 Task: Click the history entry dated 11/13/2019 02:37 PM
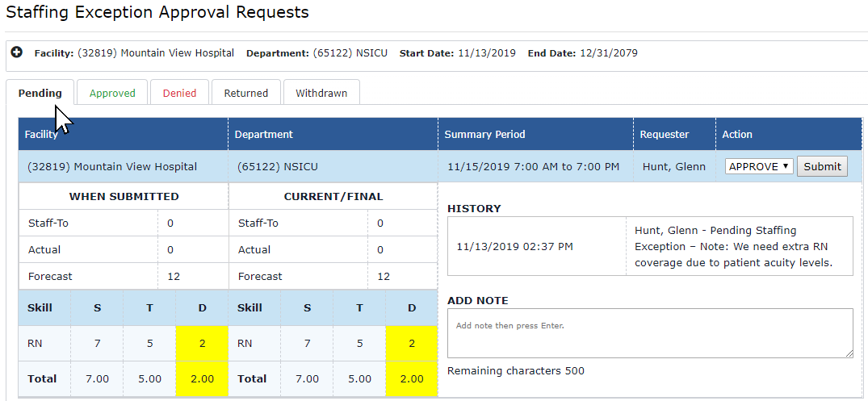click(514, 246)
